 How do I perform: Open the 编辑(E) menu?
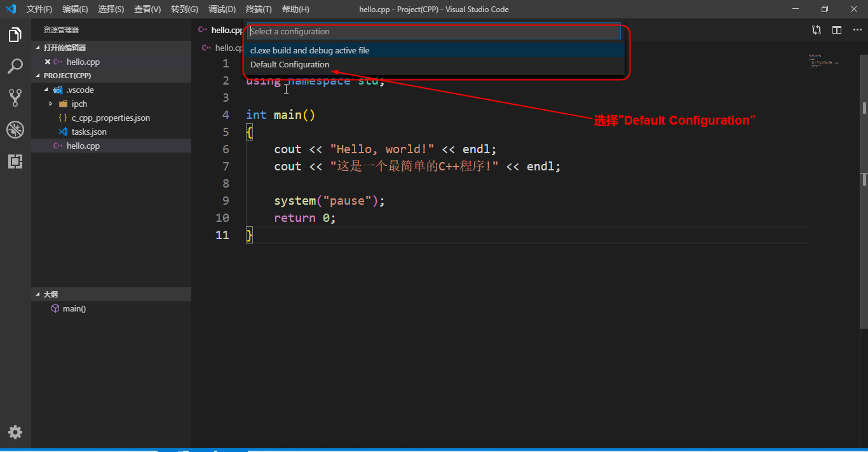(x=76, y=9)
